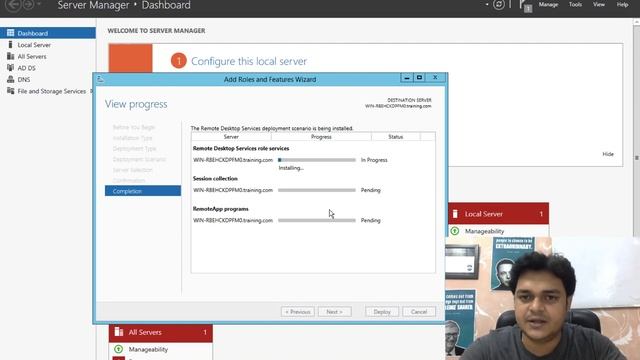Screen dimensions: 640x360
Task: Click Hide in the welcome panel
Action: click(608, 154)
